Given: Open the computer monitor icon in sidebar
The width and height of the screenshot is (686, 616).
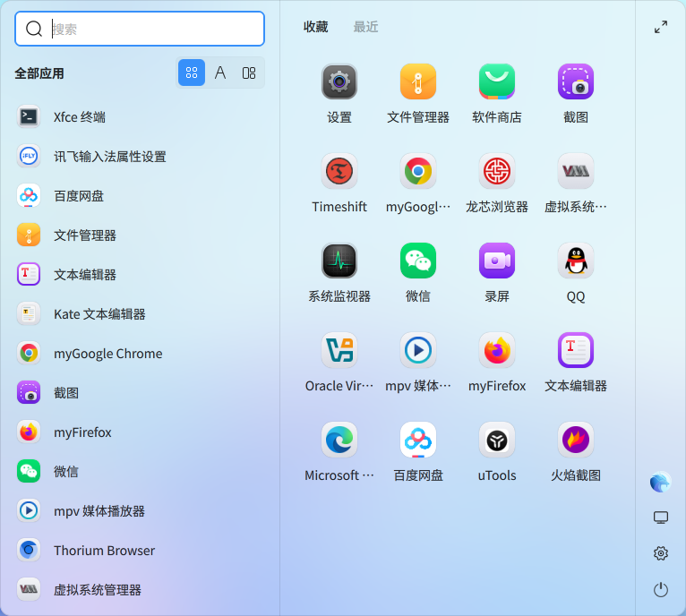Looking at the screenshot, I should (x=661, y=518).
